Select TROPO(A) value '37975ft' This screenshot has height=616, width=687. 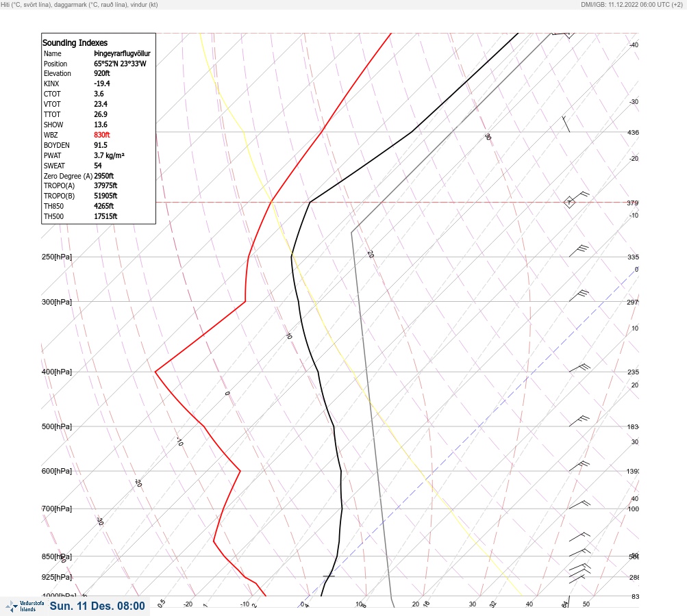point(105,185)
